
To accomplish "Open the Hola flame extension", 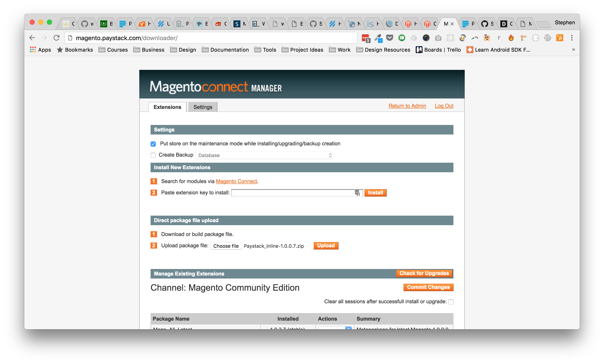I will pos(511,38).
